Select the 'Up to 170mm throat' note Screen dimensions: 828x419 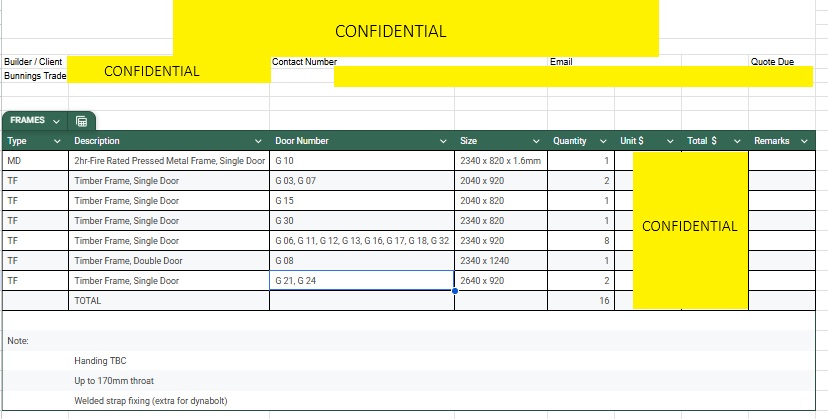[169, 381]
